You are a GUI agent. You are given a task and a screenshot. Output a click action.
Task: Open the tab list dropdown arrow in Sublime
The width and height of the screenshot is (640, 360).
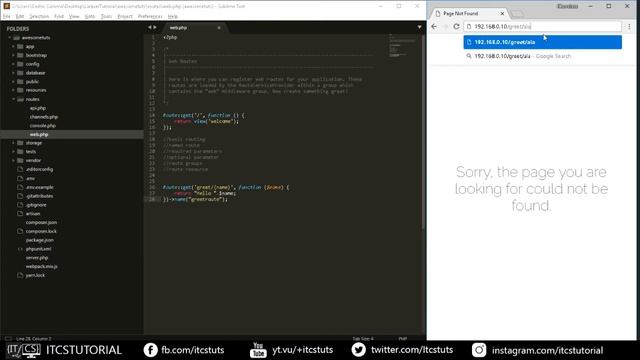point(419,27)
